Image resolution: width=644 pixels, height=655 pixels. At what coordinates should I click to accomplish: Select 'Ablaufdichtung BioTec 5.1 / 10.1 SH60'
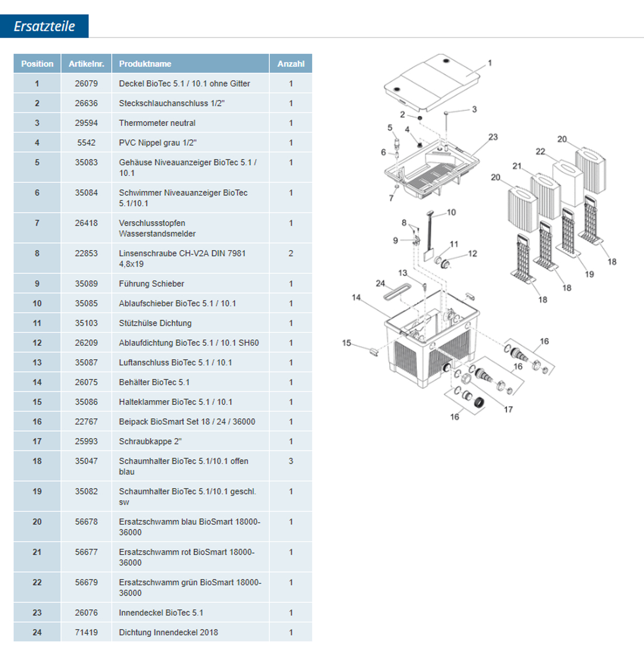tap(189, 343)
